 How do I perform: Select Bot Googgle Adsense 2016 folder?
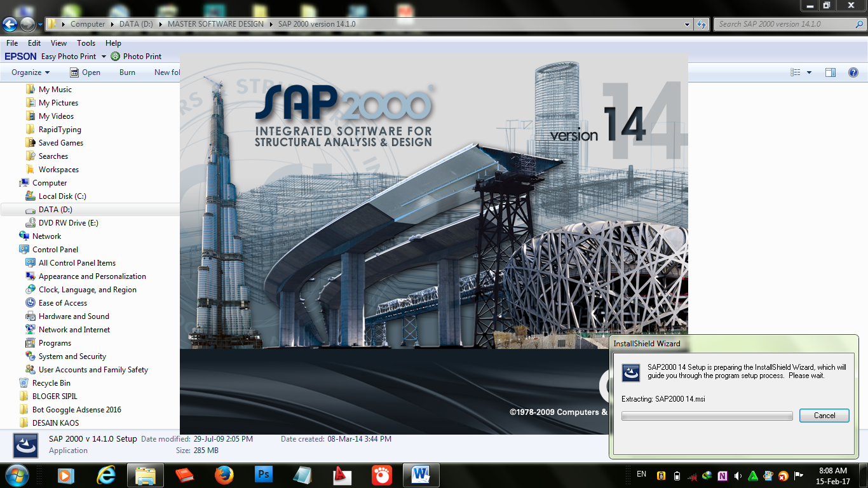[x=76, y=410]
